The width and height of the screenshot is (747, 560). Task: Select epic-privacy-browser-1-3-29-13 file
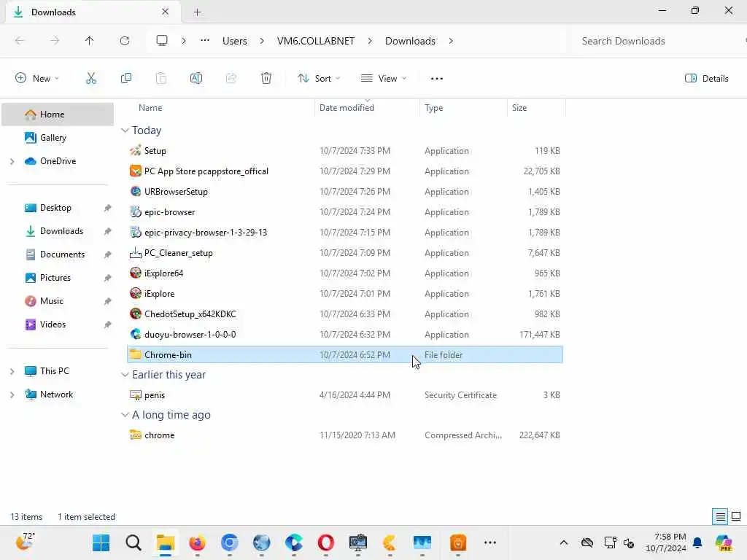pyautogui.click(x=345, y=233)
